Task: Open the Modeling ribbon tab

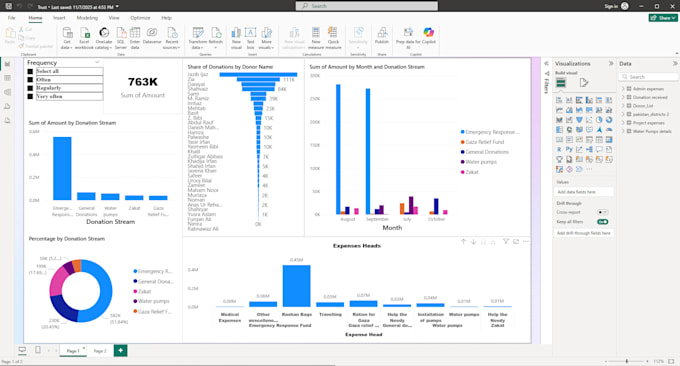Action: click(x=87, y=18)
